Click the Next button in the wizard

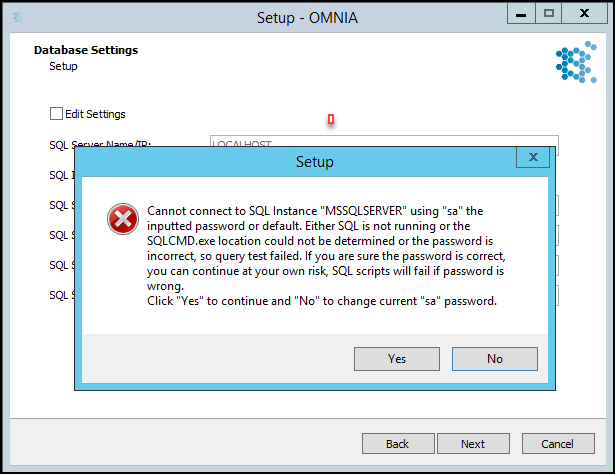(x=473, y=443)
